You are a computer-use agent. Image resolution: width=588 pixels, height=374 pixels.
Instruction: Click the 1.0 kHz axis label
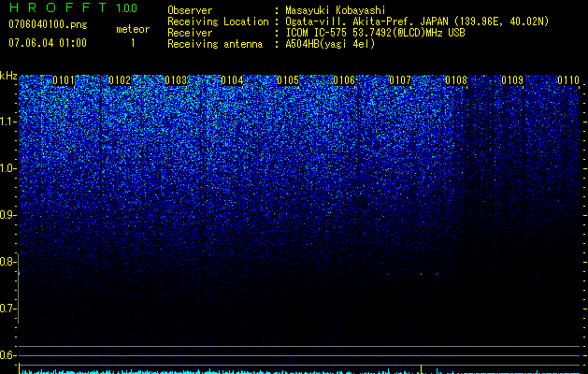[x=7, y=168]
